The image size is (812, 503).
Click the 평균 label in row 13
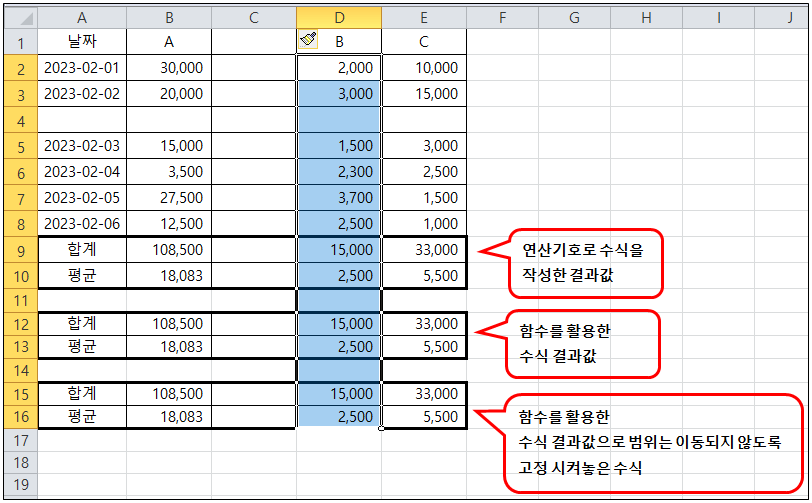82,347
